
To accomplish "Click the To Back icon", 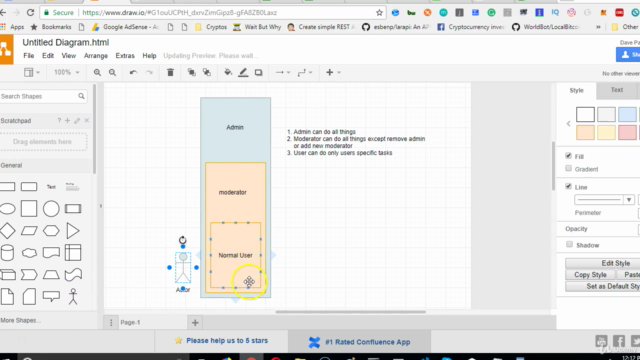I will tap(207, 73).
